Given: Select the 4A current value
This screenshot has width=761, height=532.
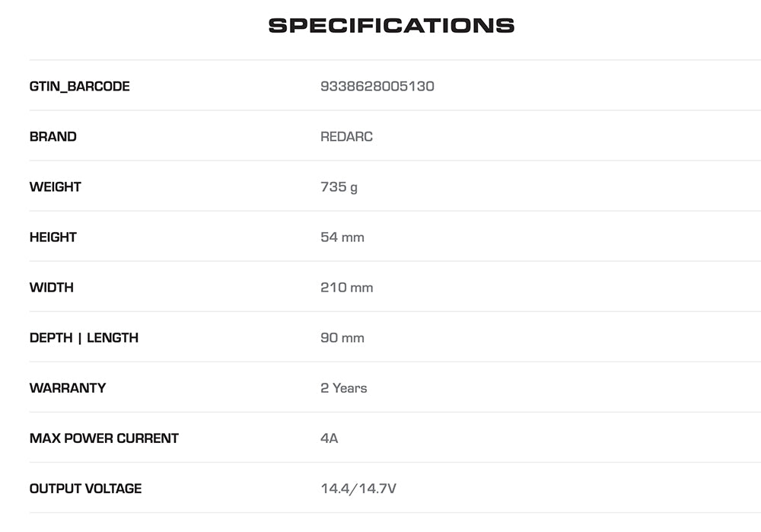Looking at the screenshot, I should click(329, 438).
